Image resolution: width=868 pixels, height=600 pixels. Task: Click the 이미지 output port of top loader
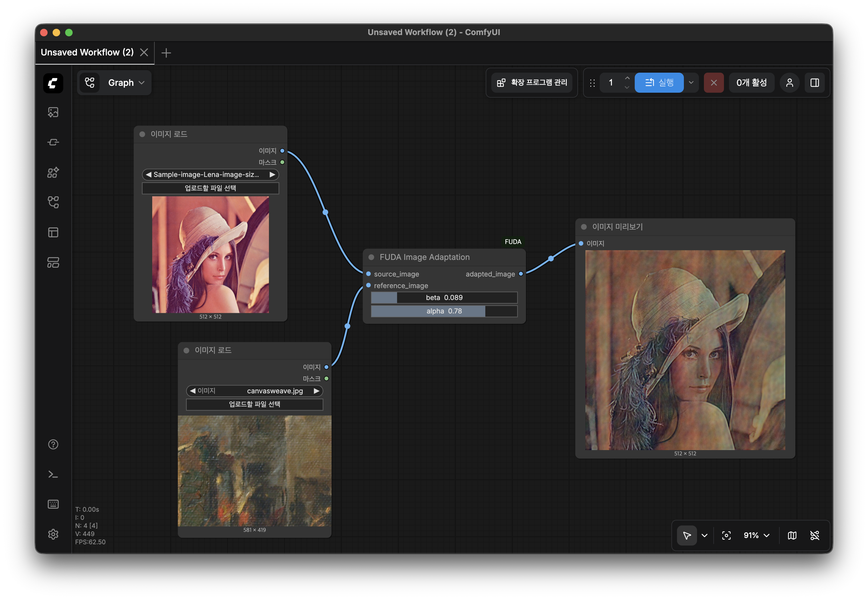point(282,151)
